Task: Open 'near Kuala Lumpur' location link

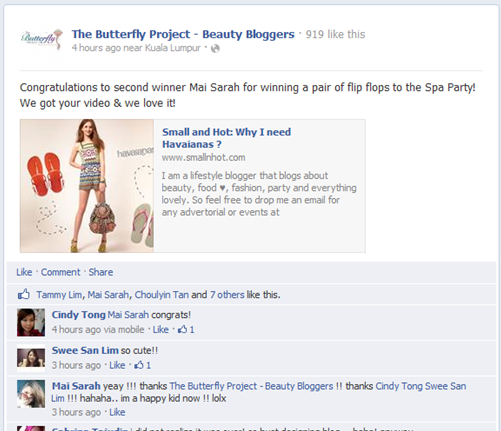Action: click(162, 48)
